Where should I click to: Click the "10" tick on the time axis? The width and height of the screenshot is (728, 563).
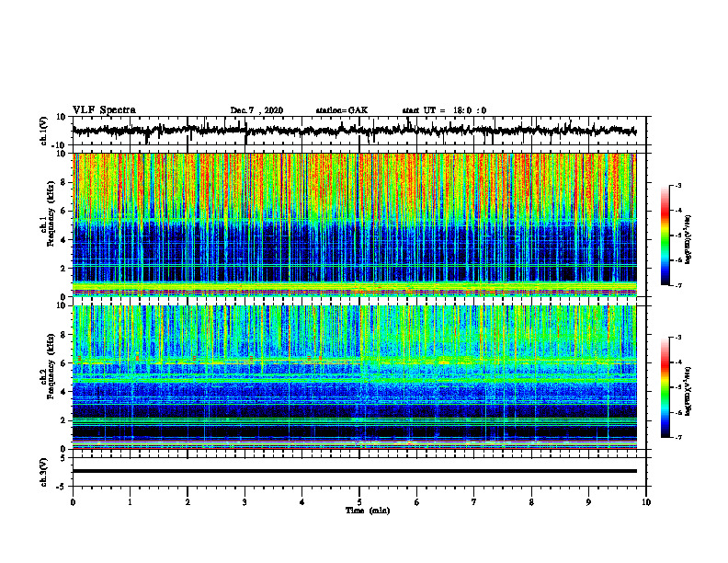pos(646,502)
